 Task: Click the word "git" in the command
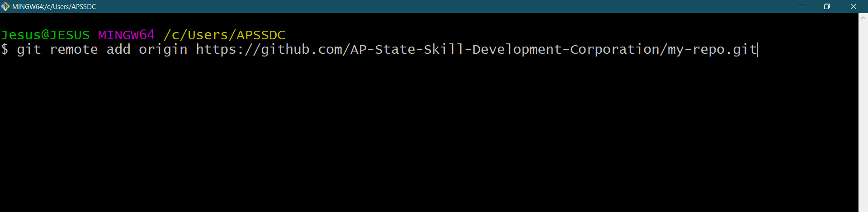[29, 49]
